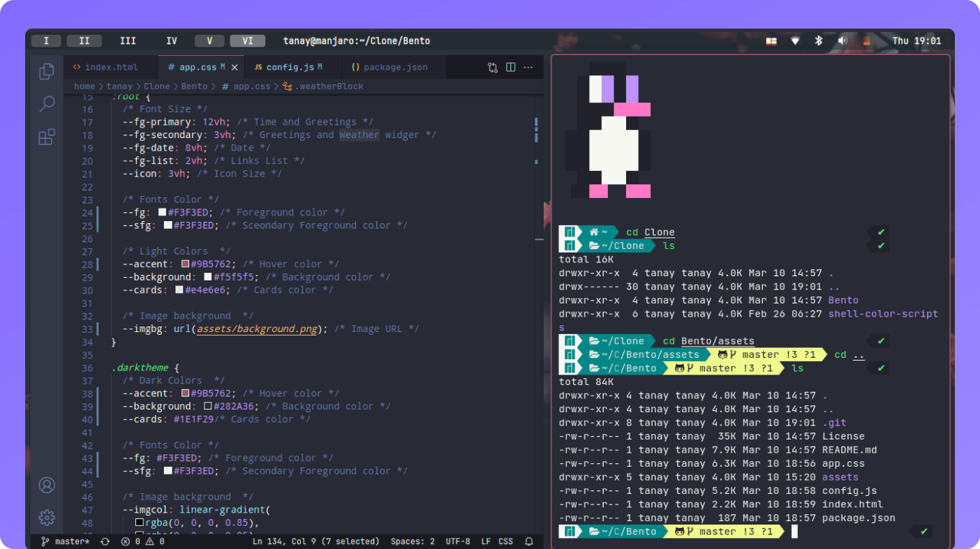The height and width of the screenshot is (549, 980).
Task: Switch to the config.js tab
Action: (x=290, y=68)
